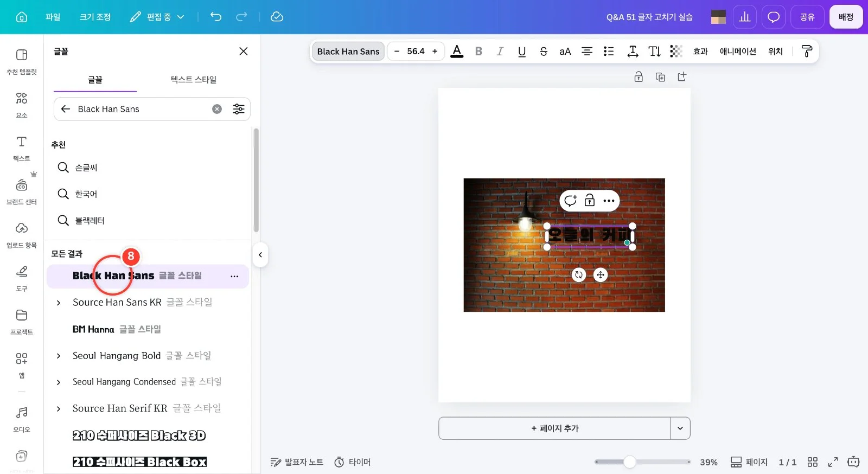The width and height of the screenshot is (868, 474).
Task: Open the 편집 중 editing mode menu
Action: (x=157, y=17)
